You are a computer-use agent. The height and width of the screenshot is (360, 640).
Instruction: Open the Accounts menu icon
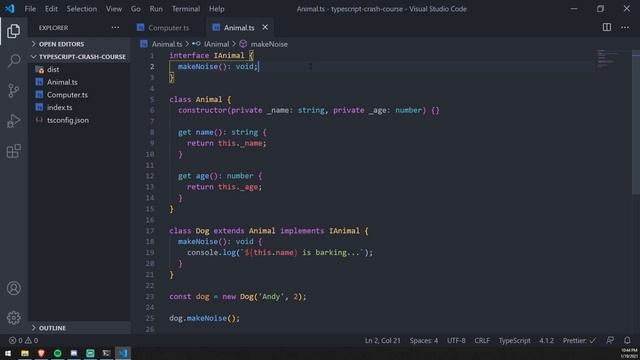click(x=13, y=288)
